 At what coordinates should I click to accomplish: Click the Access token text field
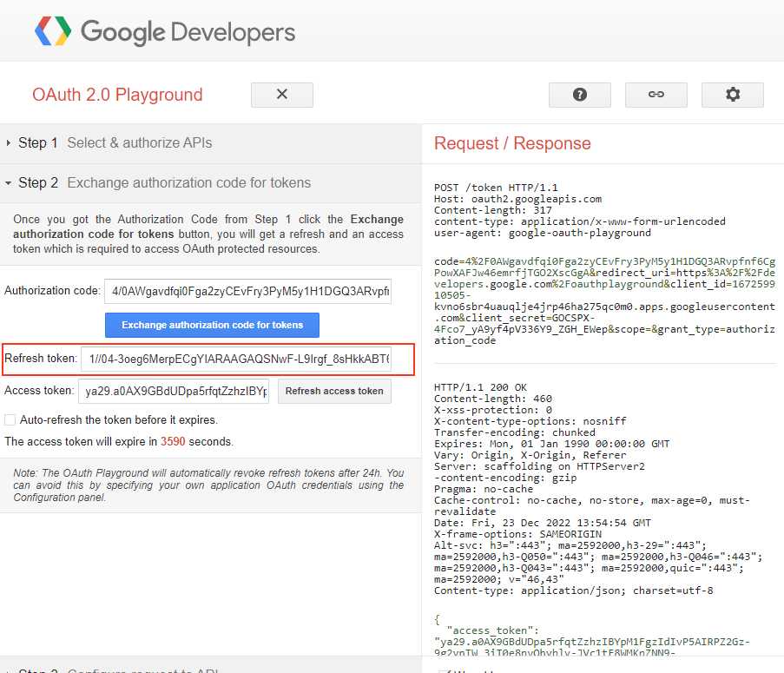pos(174,391)
